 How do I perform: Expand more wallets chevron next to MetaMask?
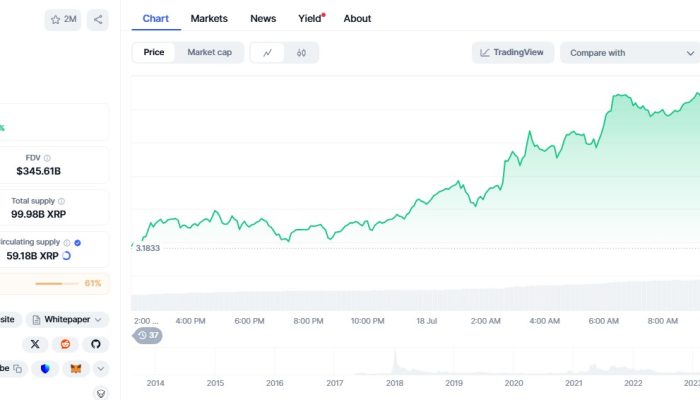100,369
